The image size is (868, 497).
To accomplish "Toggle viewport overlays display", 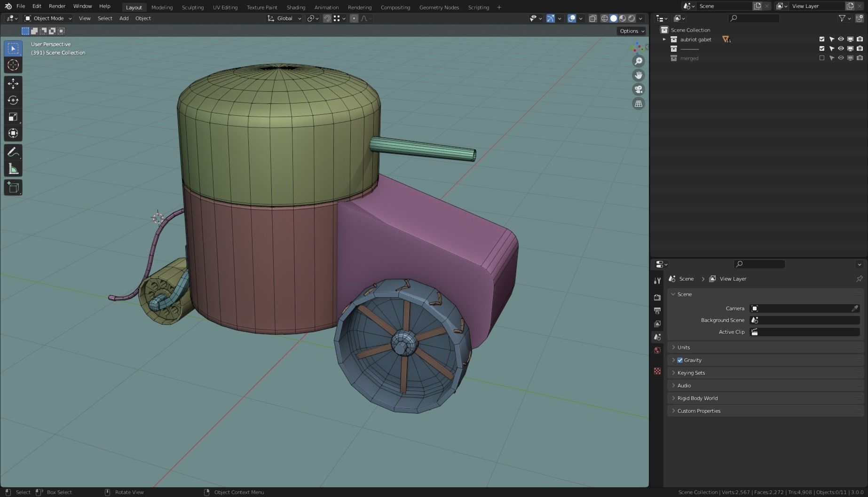I will pos(572,18).
